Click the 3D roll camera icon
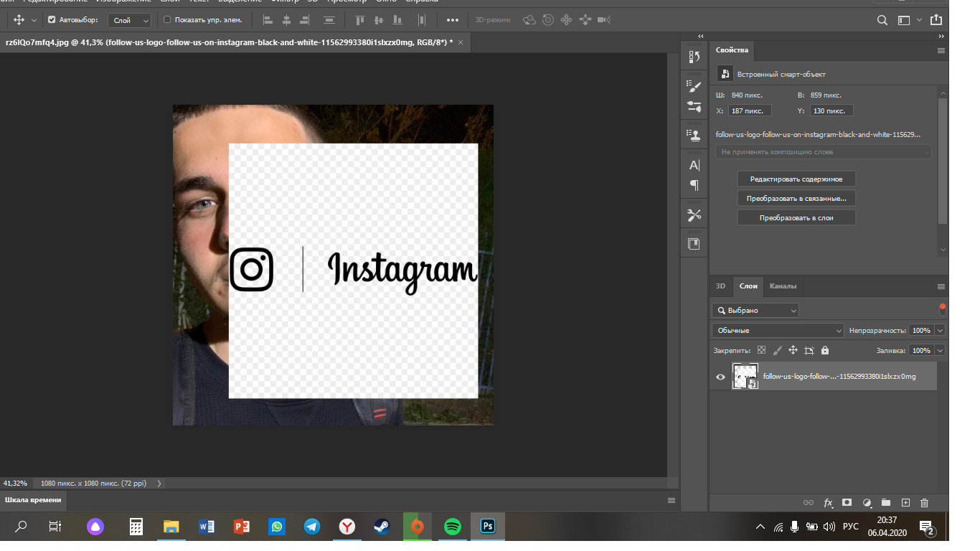Image resolution: width=980 pixels, height=551 pixels. click(x=548, y=20)
